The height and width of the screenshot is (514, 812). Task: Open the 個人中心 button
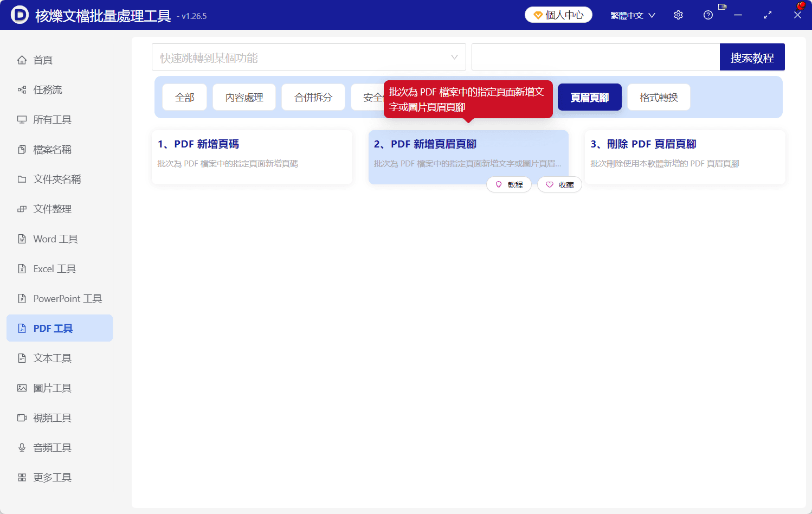point(558,15)
